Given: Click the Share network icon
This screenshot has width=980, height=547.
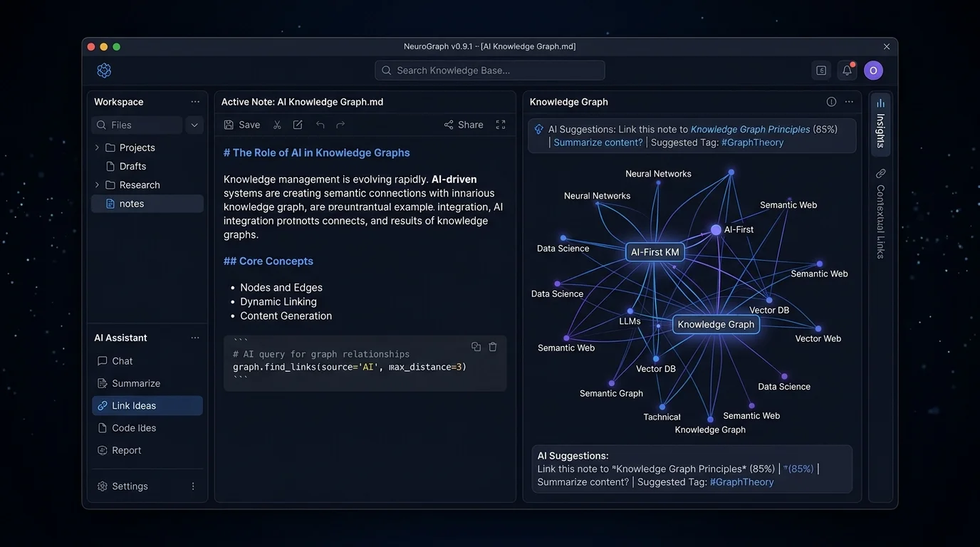Looking at the screenshot, I should (449, 125).
